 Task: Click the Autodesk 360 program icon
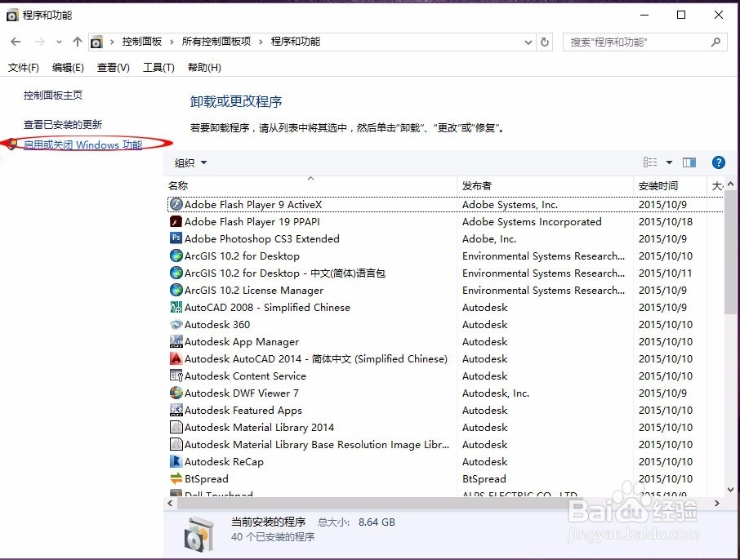coord(176,324)
